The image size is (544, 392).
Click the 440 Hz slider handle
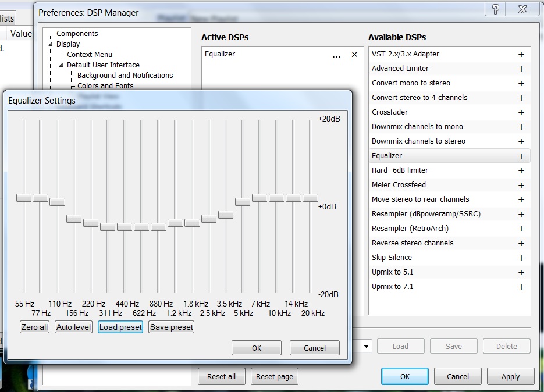pos(125,227)
